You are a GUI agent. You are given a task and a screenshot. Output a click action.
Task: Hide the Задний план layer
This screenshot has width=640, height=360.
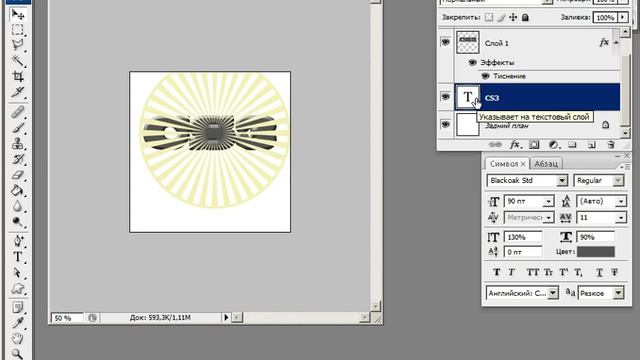pyautogui.click(x=445, y=124)
